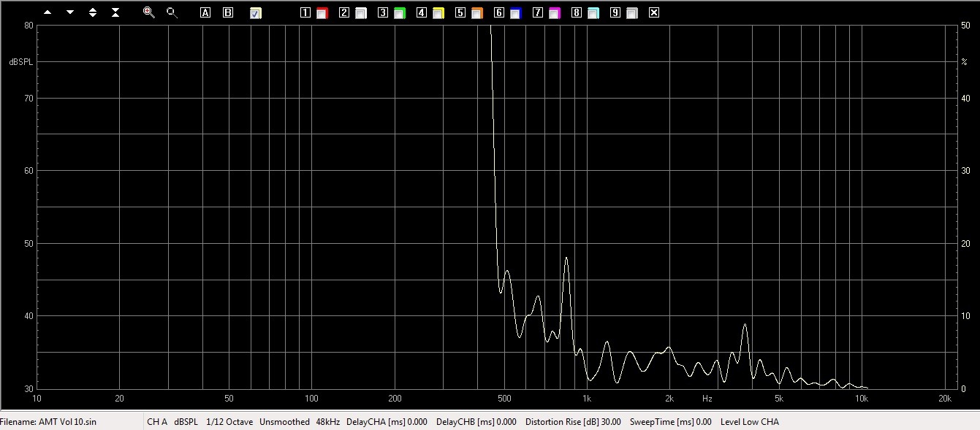This screenshot has height=430, width=980.
Task: Click the 1/12 Octave status entry
Action: pyautogui.click(x=229, y=421)
